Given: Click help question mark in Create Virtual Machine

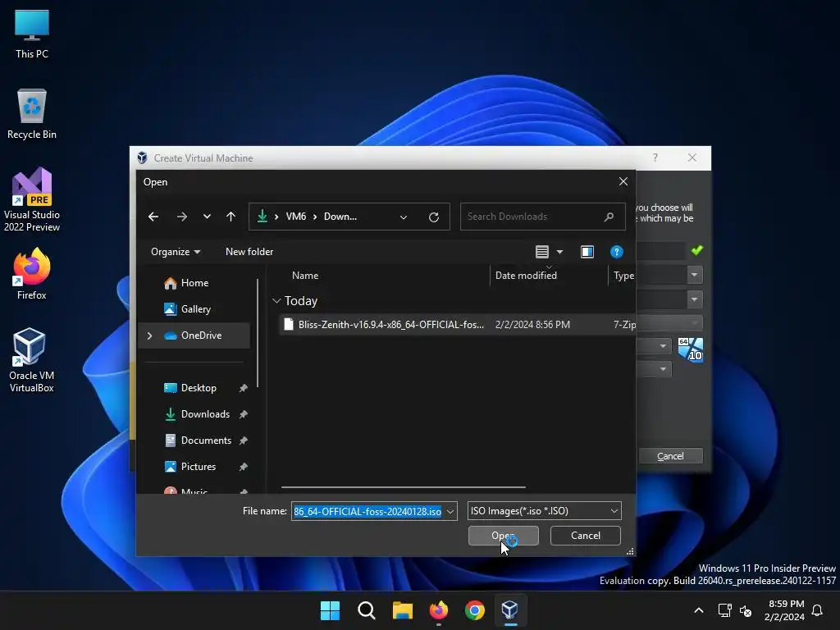Looking at the screenshot, I should tap(655, 157).
